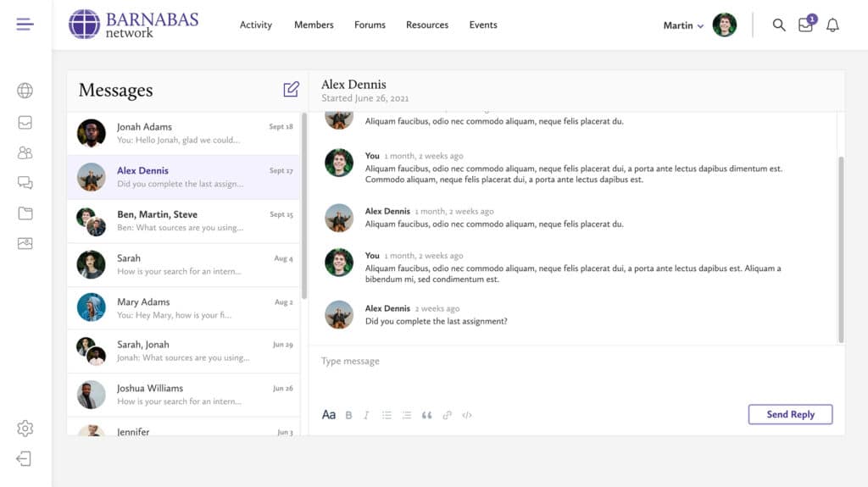Go to the Events menu item
The width and height of the screenshot is (868, 487).
coord(483,25)
